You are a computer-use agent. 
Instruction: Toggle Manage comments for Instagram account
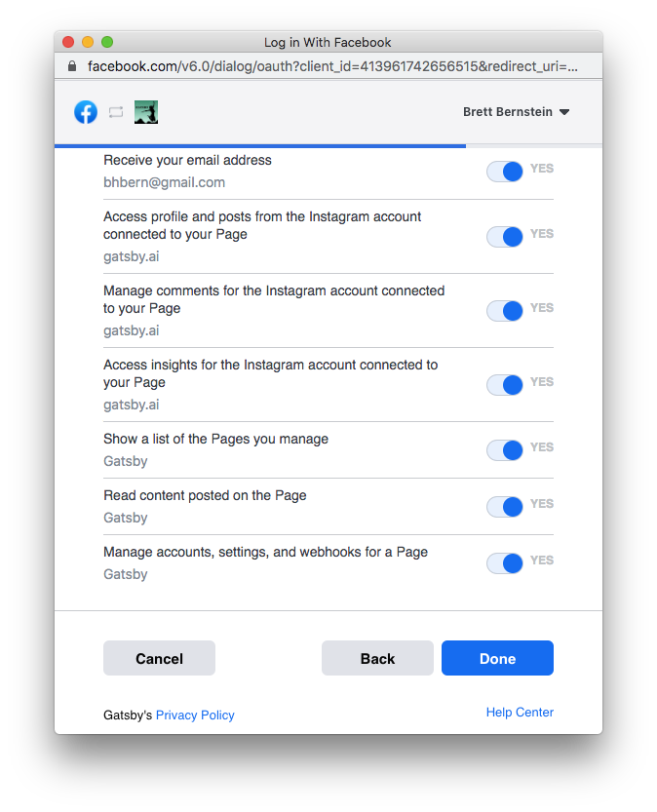click(x=505, y=311)
